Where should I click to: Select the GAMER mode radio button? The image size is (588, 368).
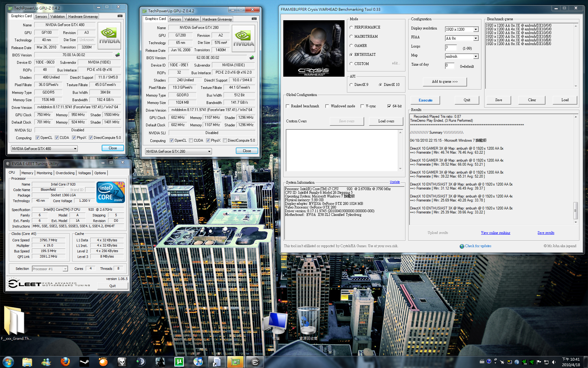coord(351,46)
